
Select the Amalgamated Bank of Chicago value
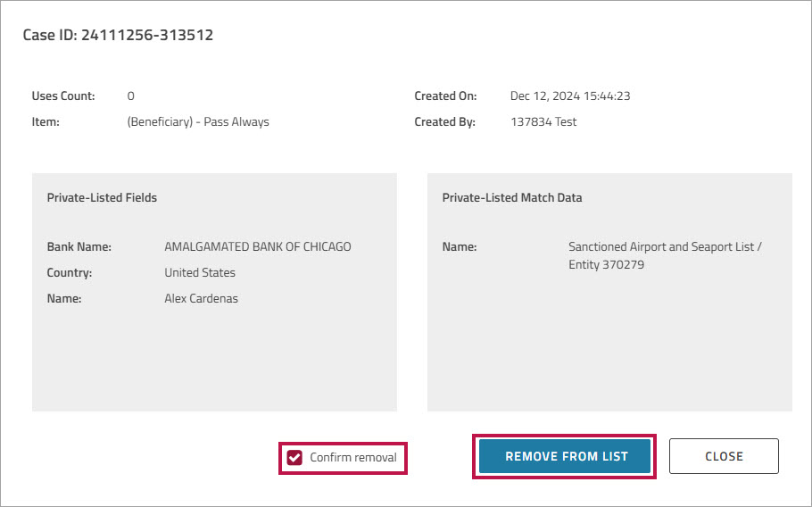[258, 246]
